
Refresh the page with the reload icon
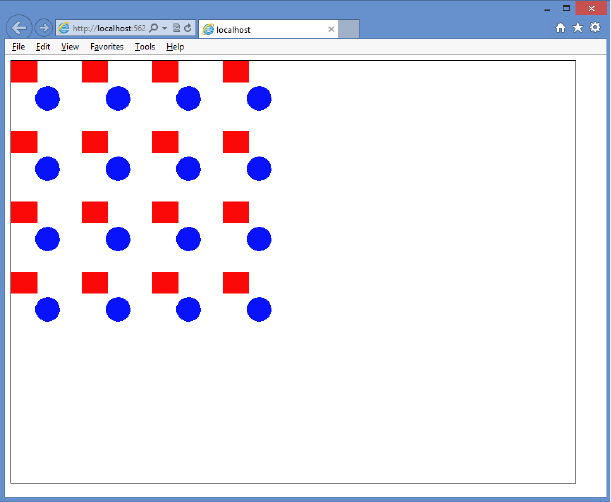click(x=187, y=28)
